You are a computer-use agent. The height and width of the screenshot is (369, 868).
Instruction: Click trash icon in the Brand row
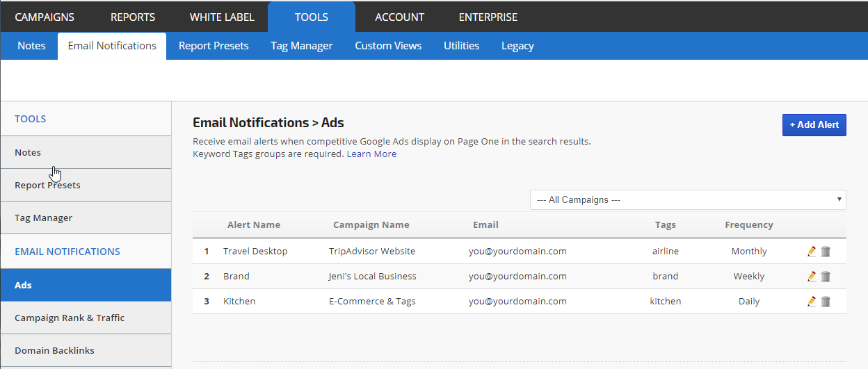point(826,277)
